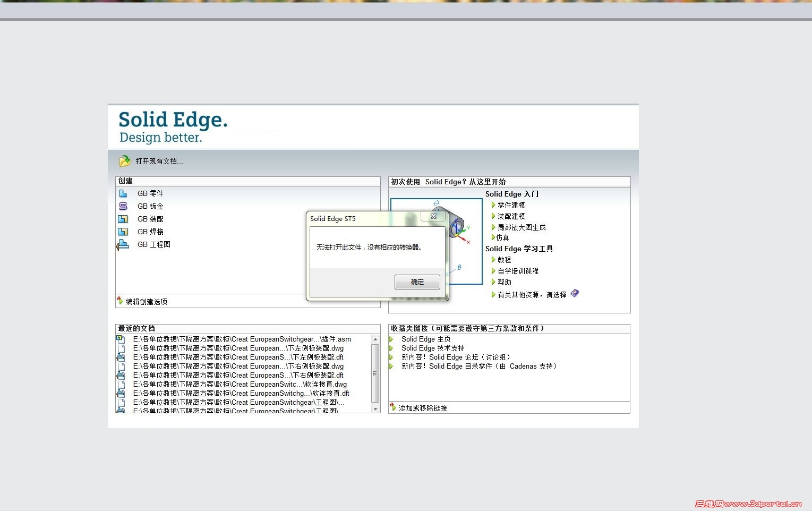Create a new GB 工程图 document
This screenshot has width=812, height=511.
coord(154,244)
